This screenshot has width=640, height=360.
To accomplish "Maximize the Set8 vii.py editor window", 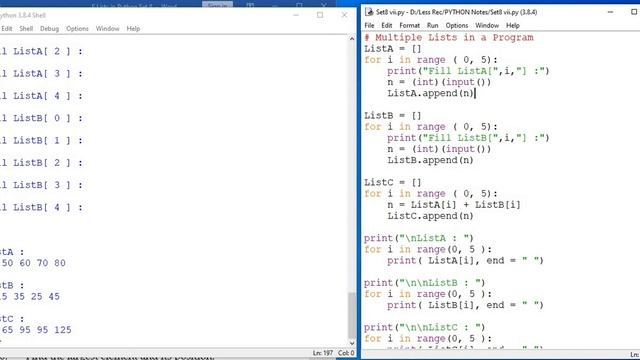I will [x=634, y=12].
